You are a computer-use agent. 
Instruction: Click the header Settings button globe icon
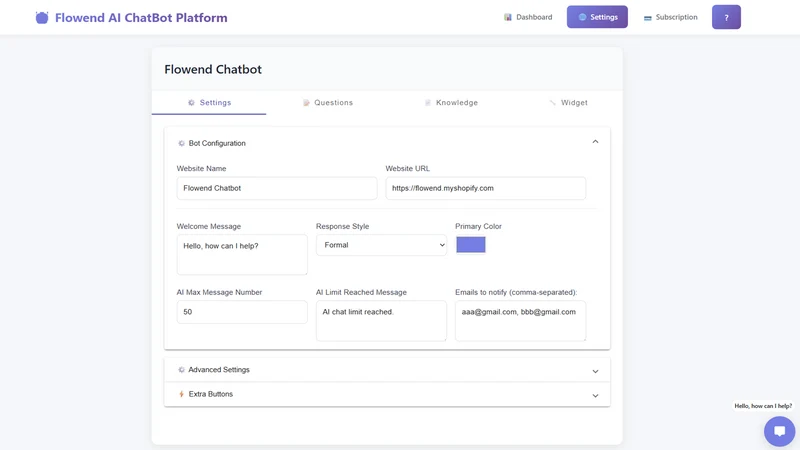[x=582, y=17]
